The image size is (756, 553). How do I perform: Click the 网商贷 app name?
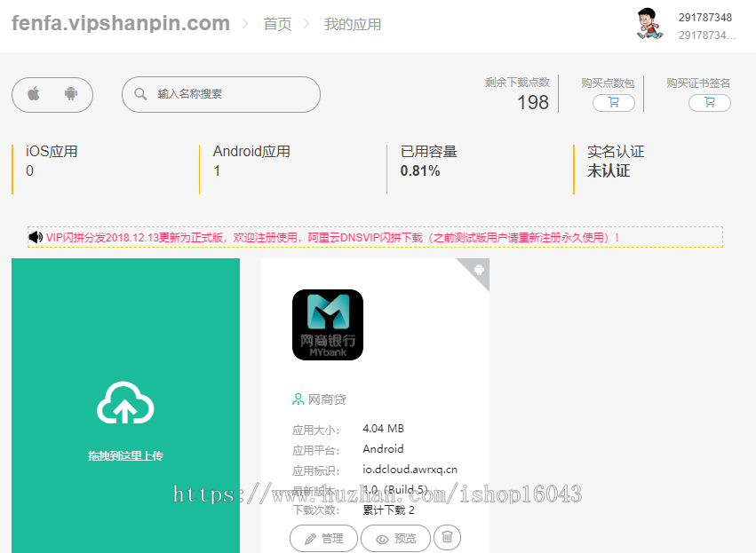327,399
